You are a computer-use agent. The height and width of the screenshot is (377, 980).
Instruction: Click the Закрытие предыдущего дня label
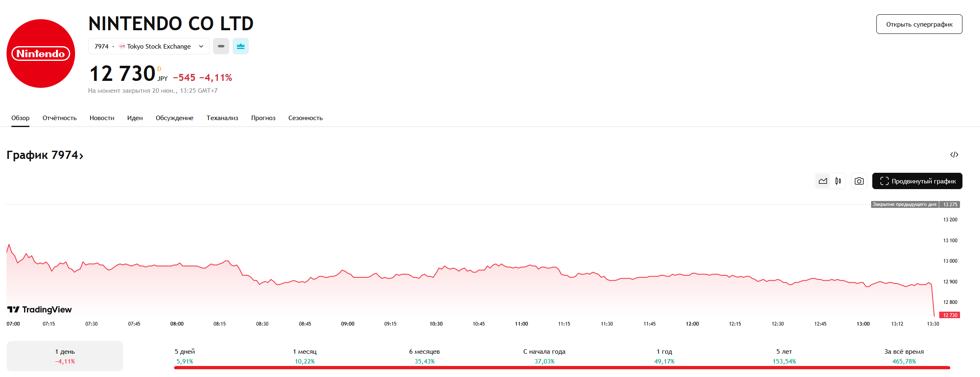[x=905, y=204]
